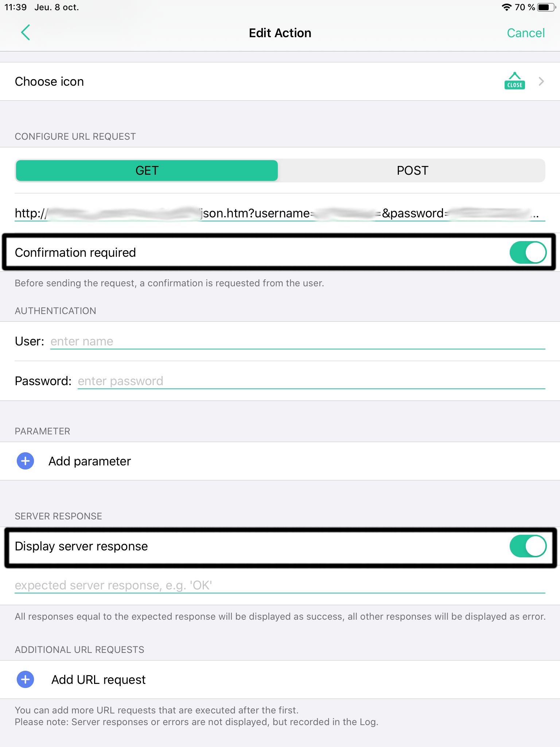Open the Choose icon screen via the CLOSE icon
The image size is (560, 747).
pos(514,81)
